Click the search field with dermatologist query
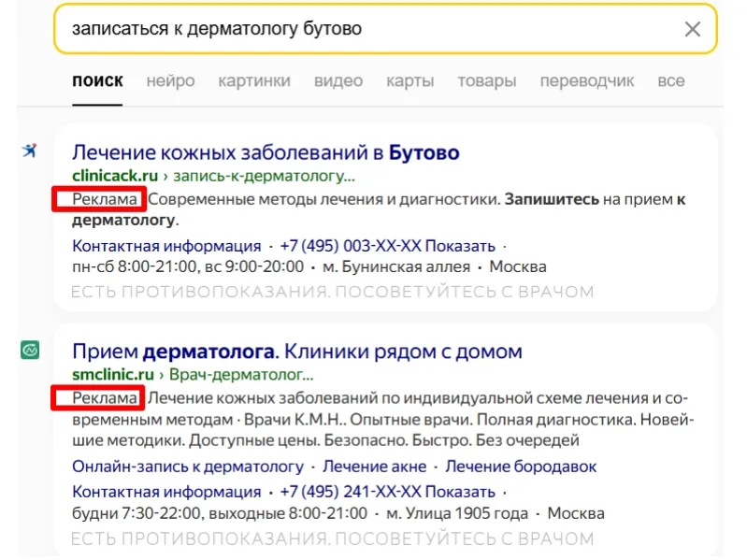 point(385,29)
